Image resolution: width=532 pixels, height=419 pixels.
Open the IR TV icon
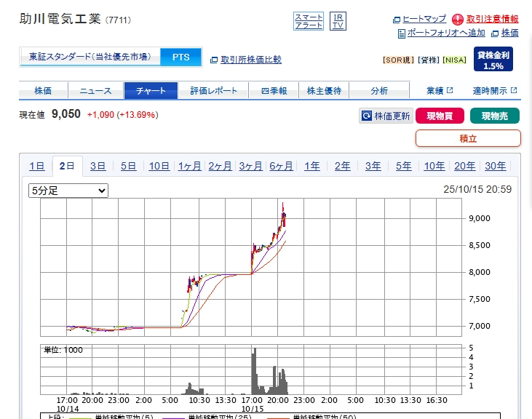pos(338,21)
